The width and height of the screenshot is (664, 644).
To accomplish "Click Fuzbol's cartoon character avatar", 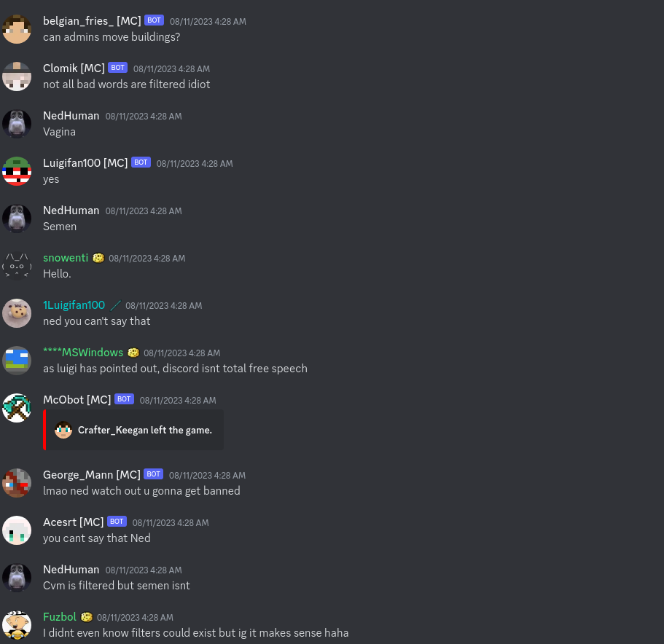I will [17, 625].
